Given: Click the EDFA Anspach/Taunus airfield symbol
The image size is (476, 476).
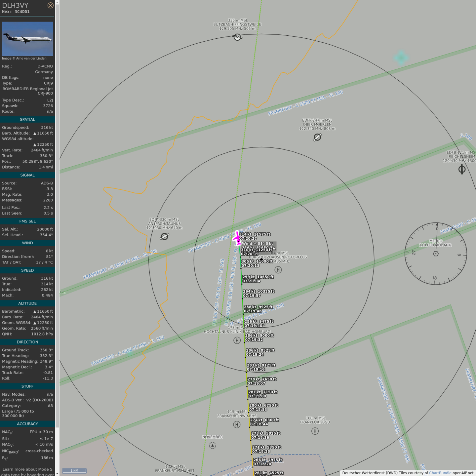Looking at the screenshot, I should tap(164, 236).
